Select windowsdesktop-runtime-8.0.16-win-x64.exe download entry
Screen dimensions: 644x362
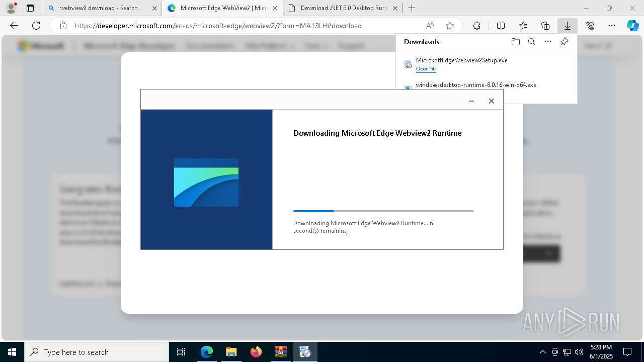476,85
